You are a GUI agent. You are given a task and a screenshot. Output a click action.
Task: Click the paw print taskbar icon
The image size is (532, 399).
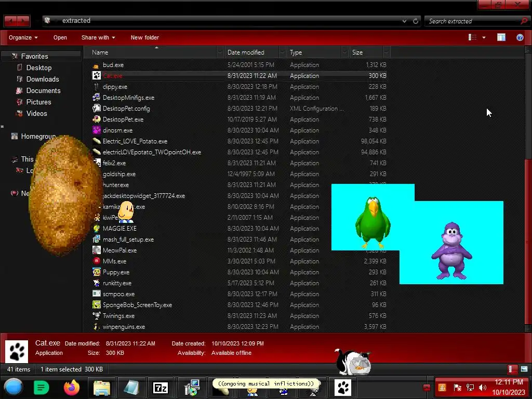(x=343, y=388)
